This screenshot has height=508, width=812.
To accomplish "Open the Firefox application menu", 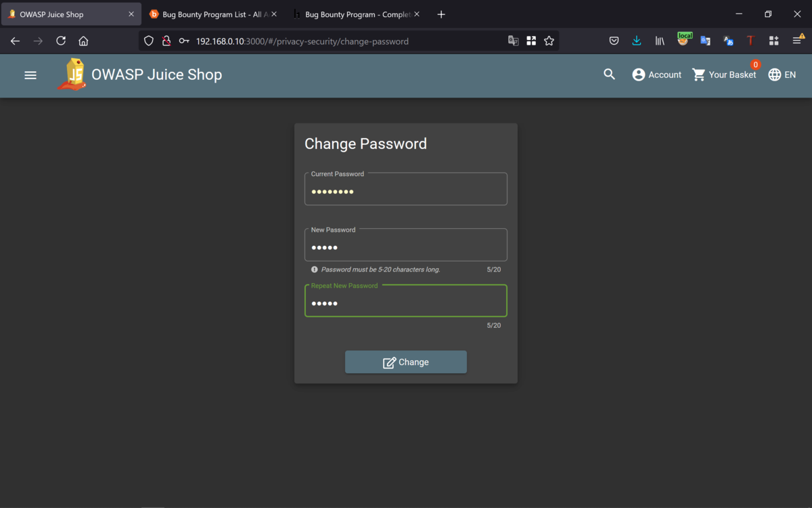I will [797, 41].
